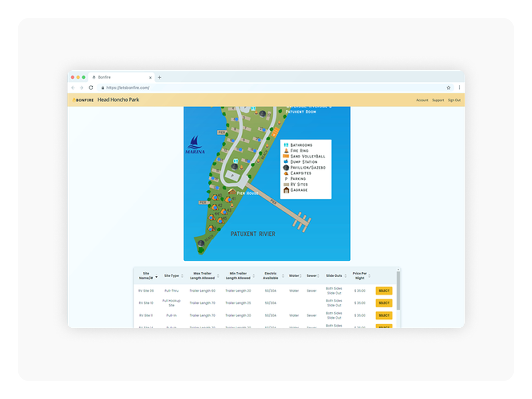Click the 'Head Honcho Park' title
This screenshot has width=532, height=399.
118,100
